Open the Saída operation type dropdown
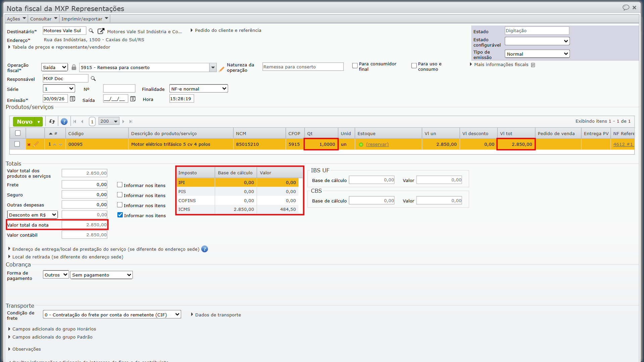 [x=55, y=67]
